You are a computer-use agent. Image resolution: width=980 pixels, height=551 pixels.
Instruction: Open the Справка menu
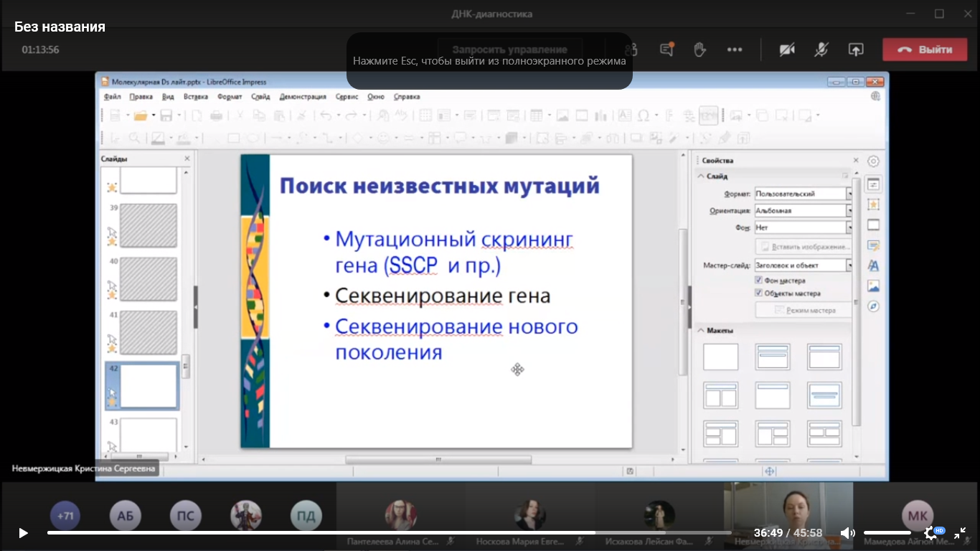[407, 96]
